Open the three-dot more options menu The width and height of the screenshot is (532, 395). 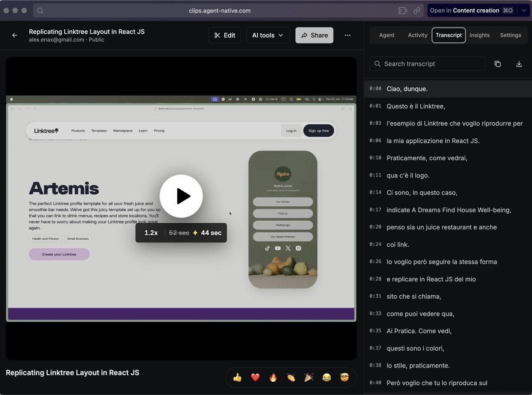tap(348, 36)
